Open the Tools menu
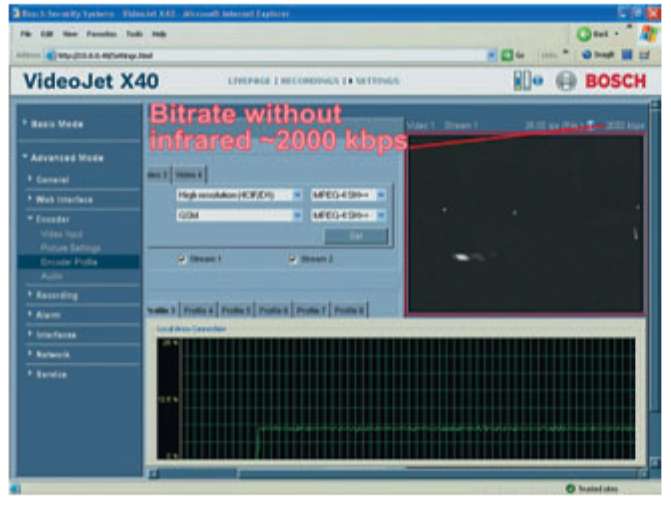This screenshot has height=505, width=671. (x=134, y=34)
